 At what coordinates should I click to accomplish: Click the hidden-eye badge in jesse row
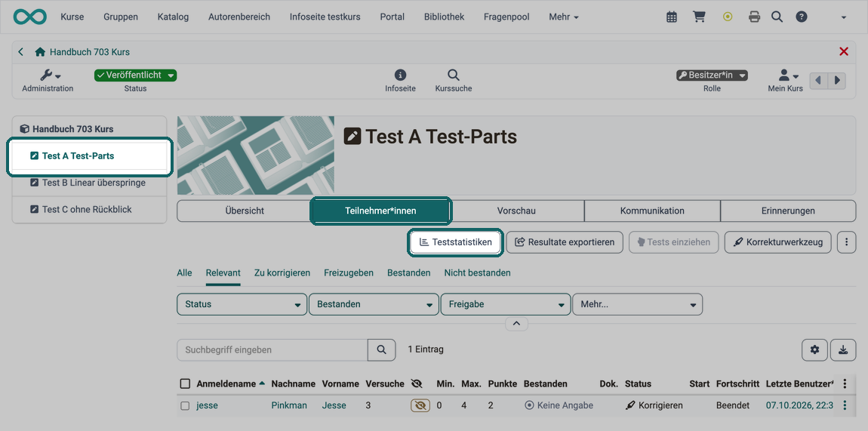point(420,405)
